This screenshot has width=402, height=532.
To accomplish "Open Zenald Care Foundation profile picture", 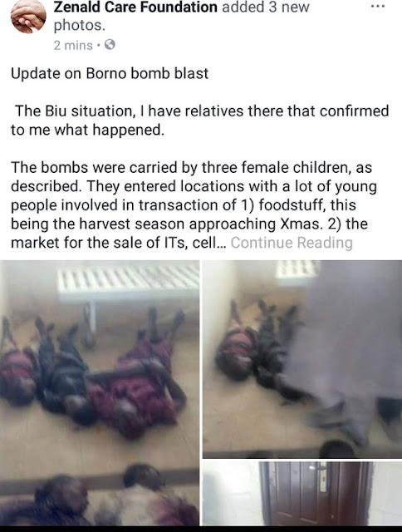I will coord(28,17).
